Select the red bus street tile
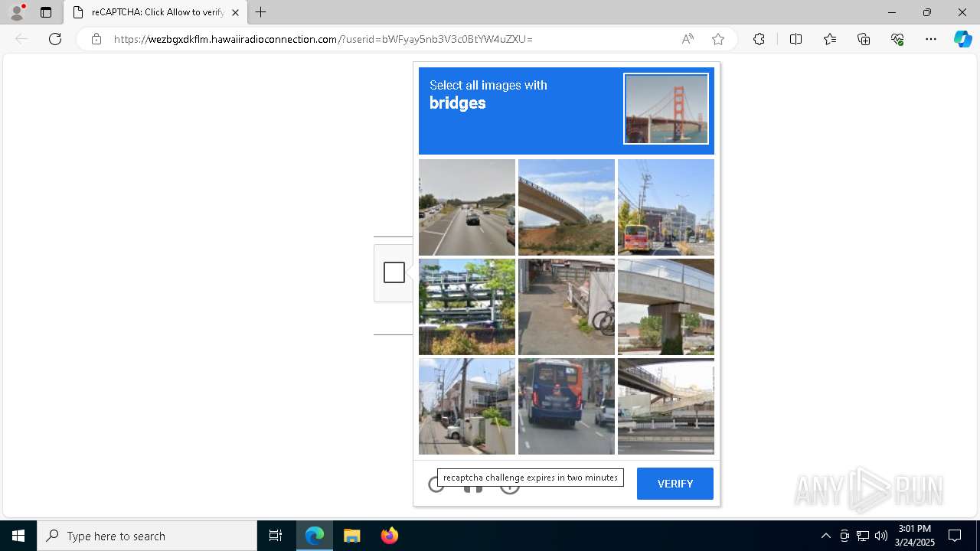 666,207
